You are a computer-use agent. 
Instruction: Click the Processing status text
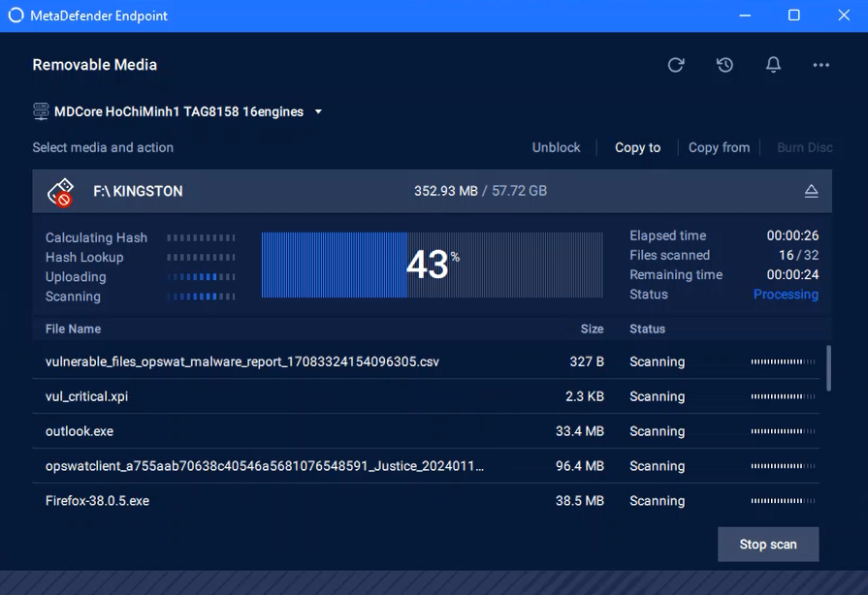tap(786, 295)
